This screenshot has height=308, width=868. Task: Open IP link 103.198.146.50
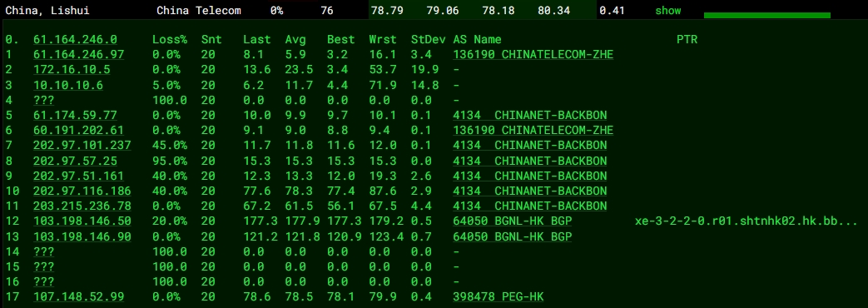(82, 221)
